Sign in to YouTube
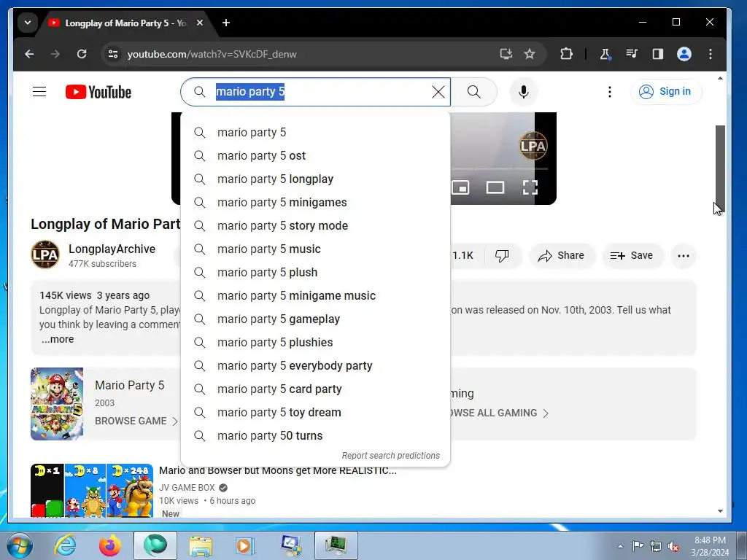 pos(665,91)
